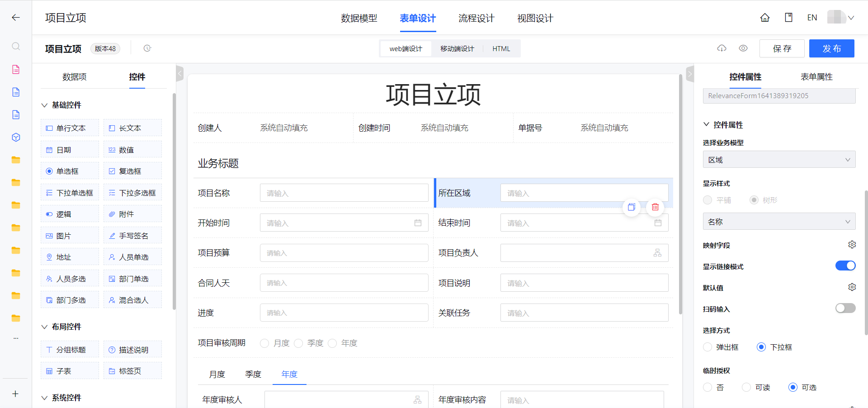The height and width of the screenshot is (408, 868).
Task: Click the home icon in the top bar
Action: [765, 18]
